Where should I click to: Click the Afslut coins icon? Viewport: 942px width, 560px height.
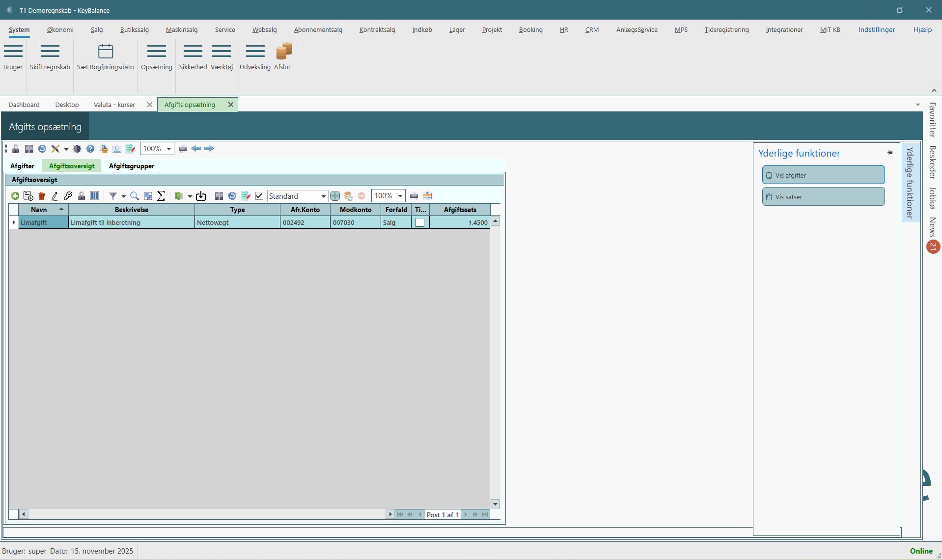click(283, 52)
